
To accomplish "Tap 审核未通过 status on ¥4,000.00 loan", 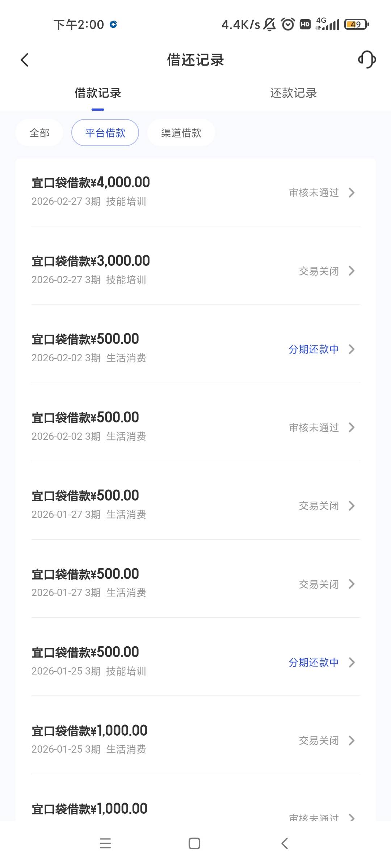I will click(314, 192).
